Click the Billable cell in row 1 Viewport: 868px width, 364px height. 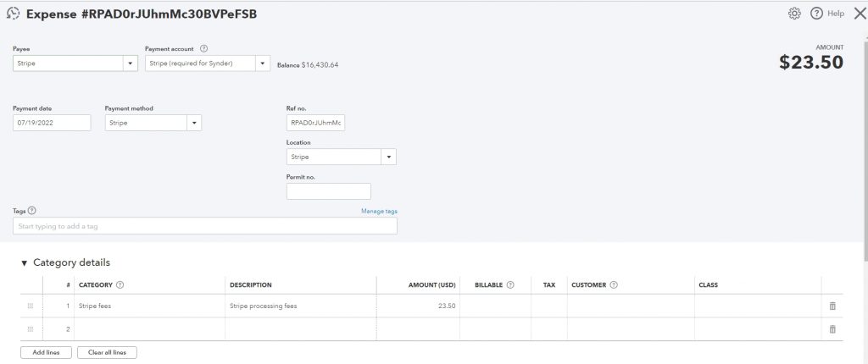pyautogui.click(x=495, y=306)
